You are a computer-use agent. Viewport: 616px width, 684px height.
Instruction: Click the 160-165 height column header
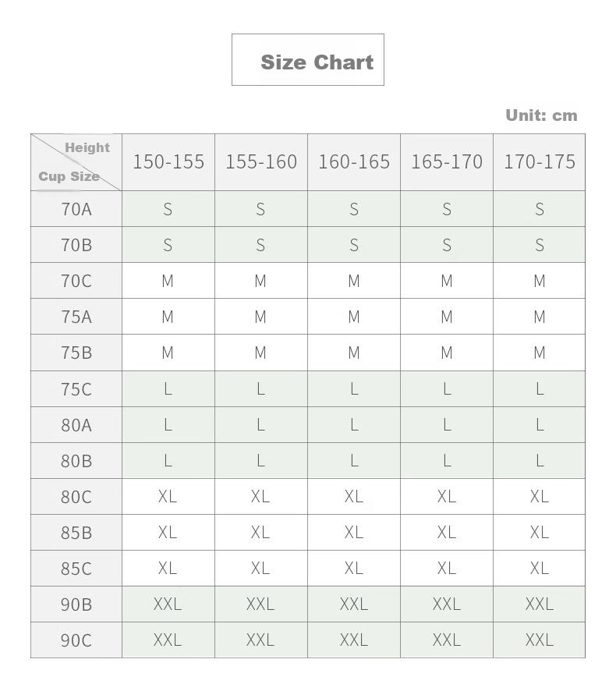[354, 162]
